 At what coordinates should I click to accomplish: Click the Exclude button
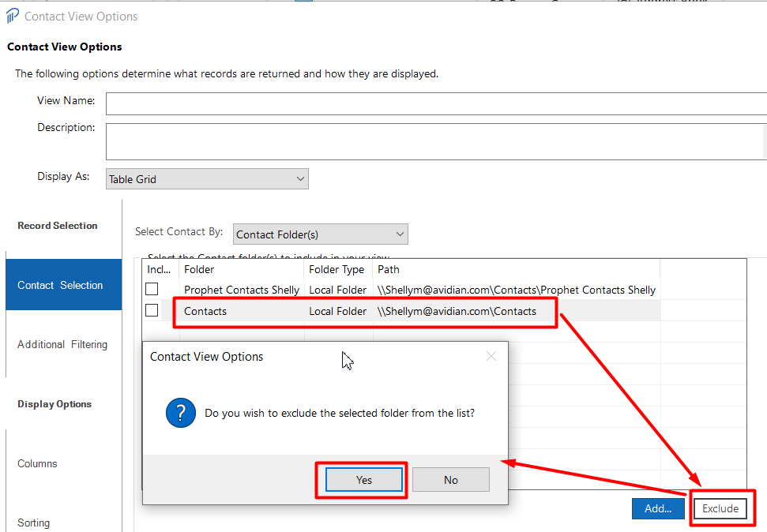720,508
